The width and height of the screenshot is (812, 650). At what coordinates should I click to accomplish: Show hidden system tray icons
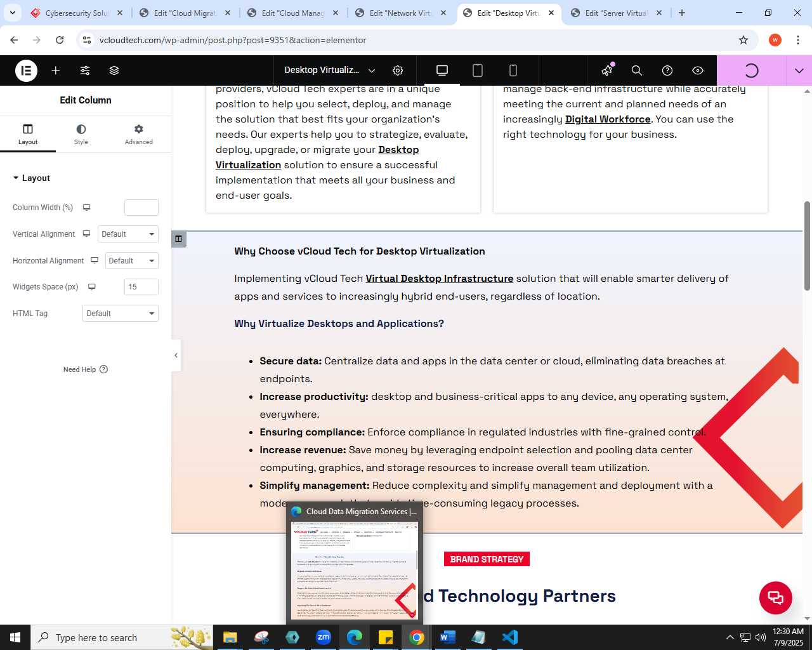(730, 637)
